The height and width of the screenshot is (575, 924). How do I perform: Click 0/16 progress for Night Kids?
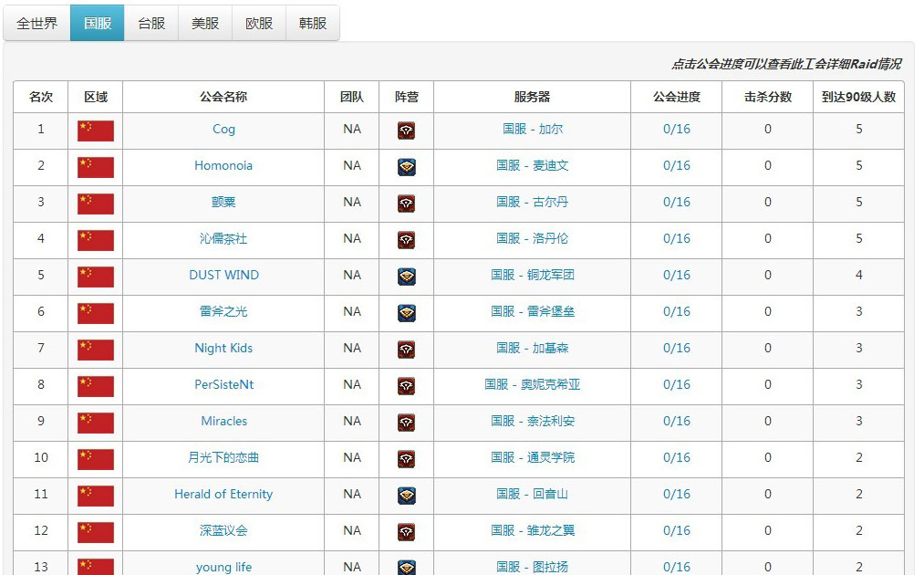tap(677, 349)
